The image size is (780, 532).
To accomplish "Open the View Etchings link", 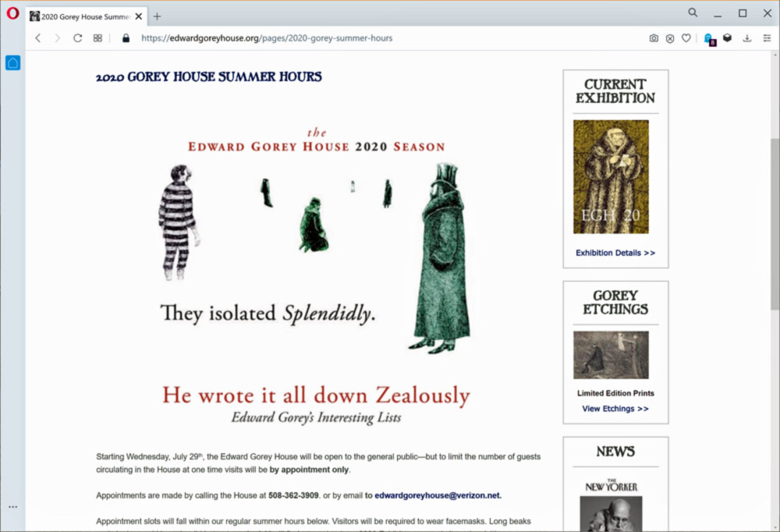I will click(615, 409).
